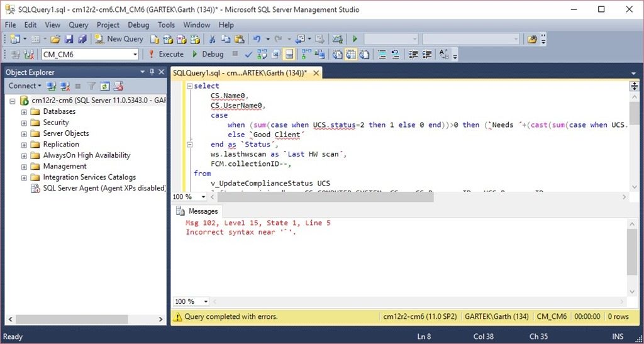Select SQL Server Agent tree item
Screen dimensions: 644x344
tap(104, 188)
